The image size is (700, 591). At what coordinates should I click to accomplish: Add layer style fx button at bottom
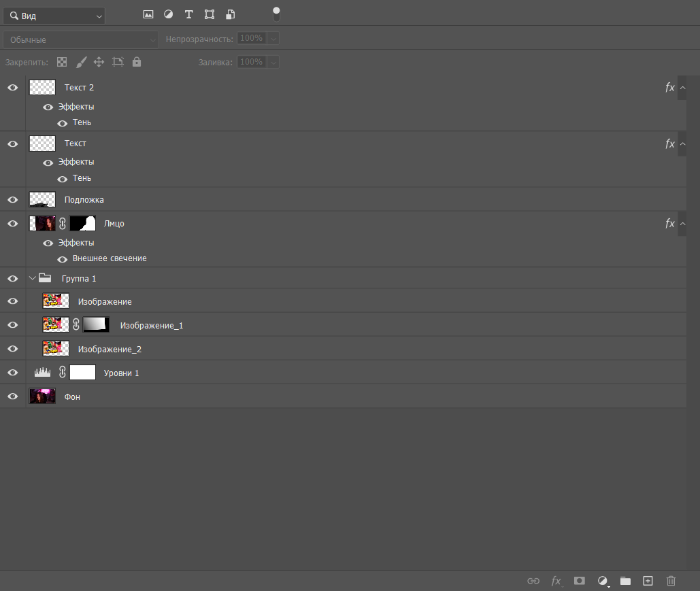click(556, 581)
